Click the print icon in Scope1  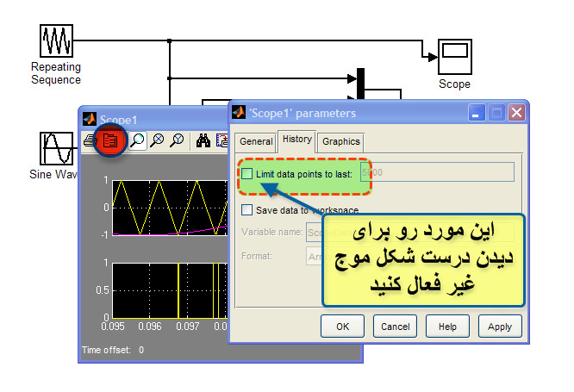click(90, 140)
